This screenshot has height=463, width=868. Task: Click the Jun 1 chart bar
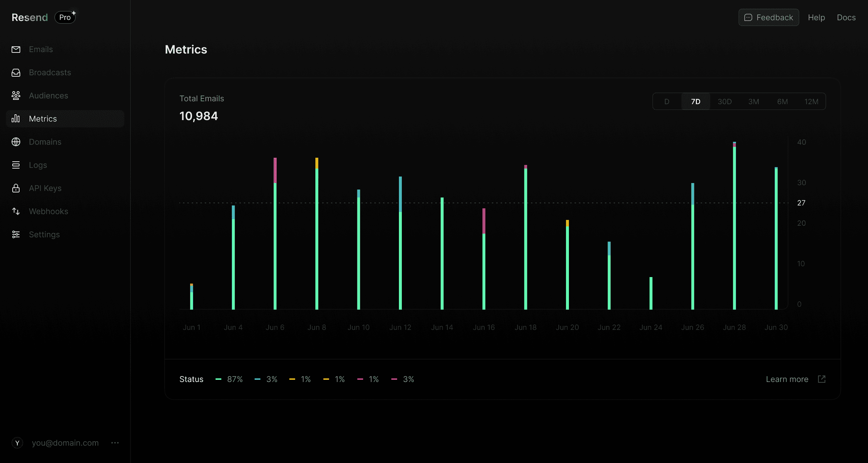point(192,297)
